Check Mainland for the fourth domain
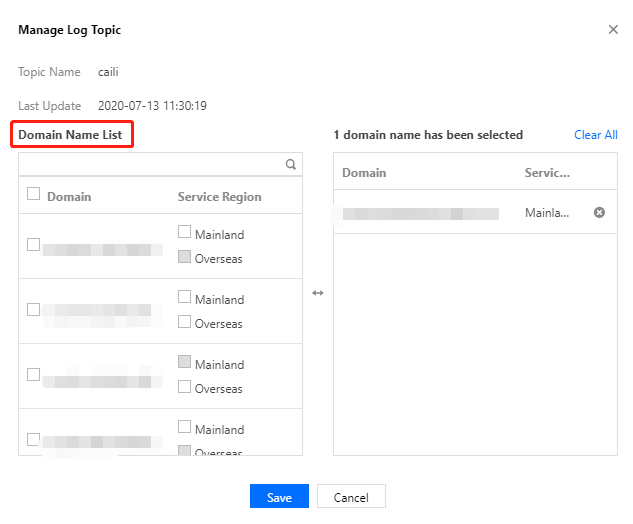The width and height of the screenshot is (633, 524). [185, 427]
